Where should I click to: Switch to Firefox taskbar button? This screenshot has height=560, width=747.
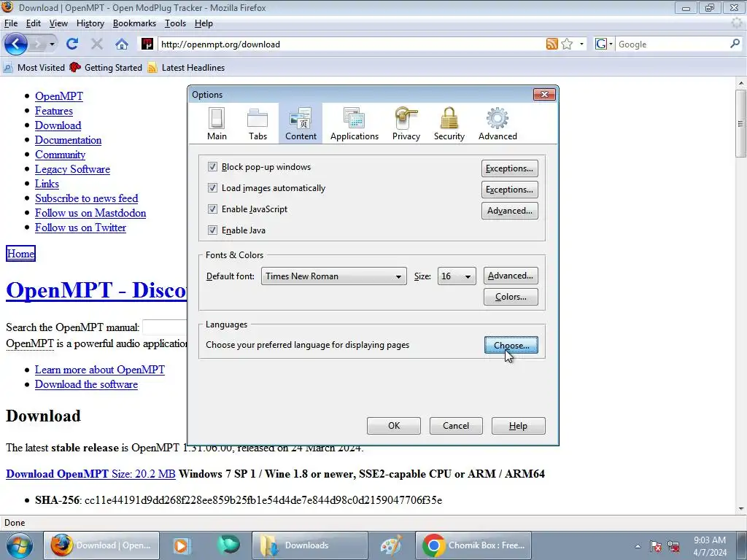coord(101,545)
